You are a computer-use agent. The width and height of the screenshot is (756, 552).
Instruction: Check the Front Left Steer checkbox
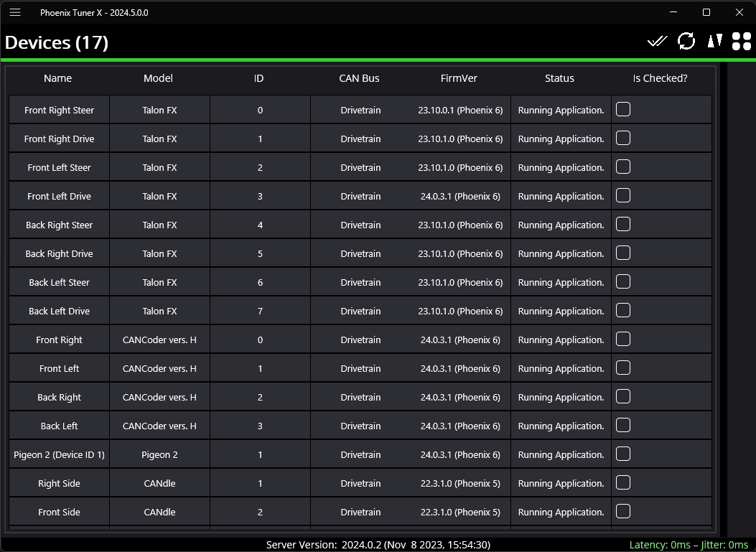tap(623, 167)
